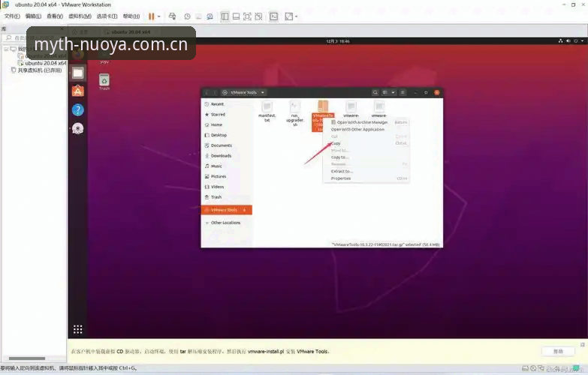
Task: Open the dropdown arrow next to the pause button
Action: pos(159,16)
